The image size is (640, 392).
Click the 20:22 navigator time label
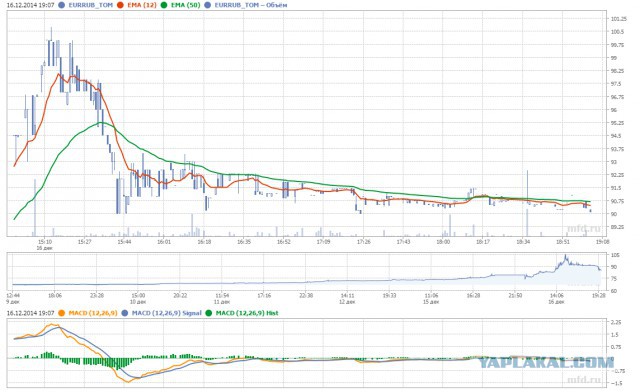180,295
